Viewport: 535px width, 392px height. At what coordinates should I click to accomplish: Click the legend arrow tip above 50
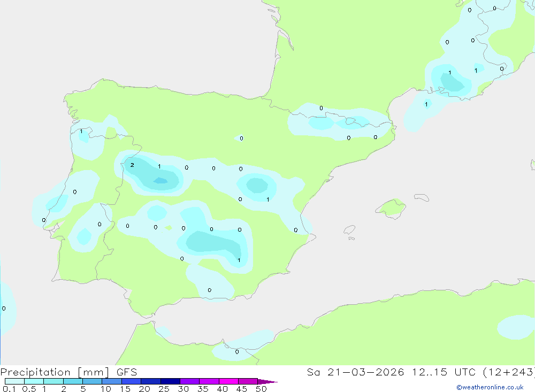tap(267, 381)
